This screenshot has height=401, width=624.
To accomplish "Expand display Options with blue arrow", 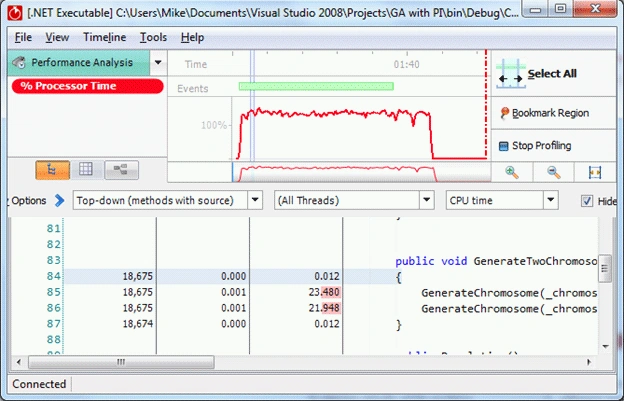I will point(60,200).
